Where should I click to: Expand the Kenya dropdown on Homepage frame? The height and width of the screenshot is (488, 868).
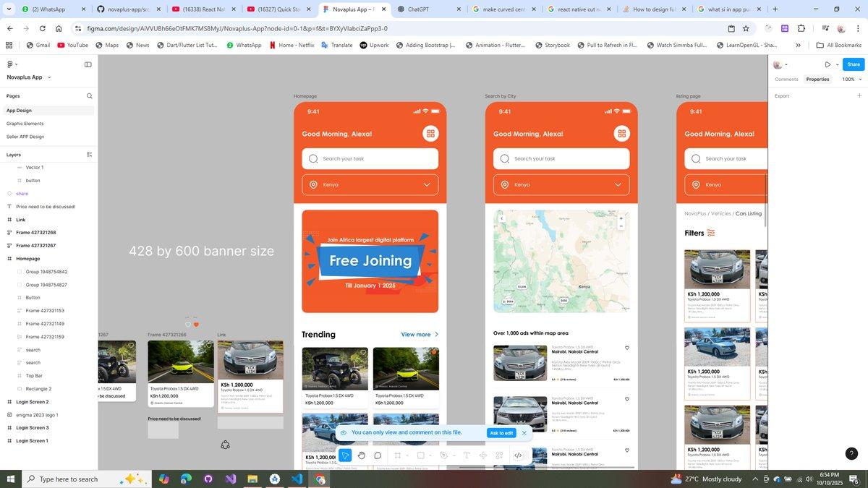tap(427, 184)
